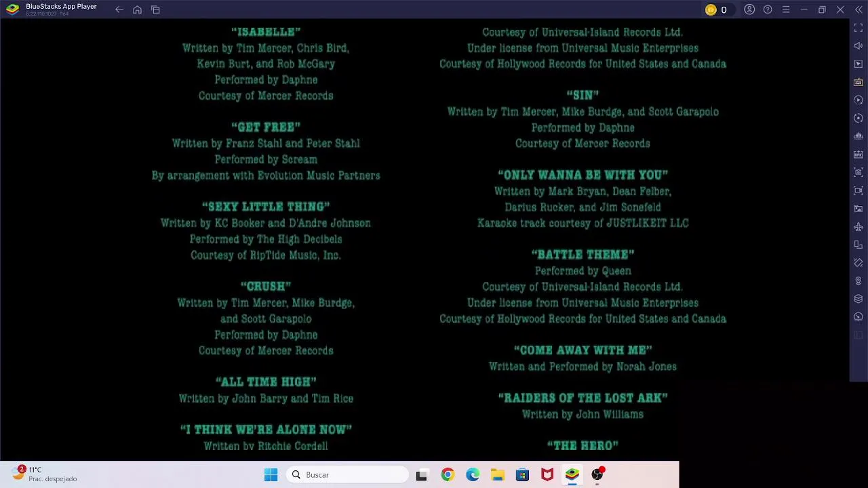This screenshot has width=868, height=488.
Task: Click "Courtesy of RipTide Music, Inc."
Action: (266, 256)
